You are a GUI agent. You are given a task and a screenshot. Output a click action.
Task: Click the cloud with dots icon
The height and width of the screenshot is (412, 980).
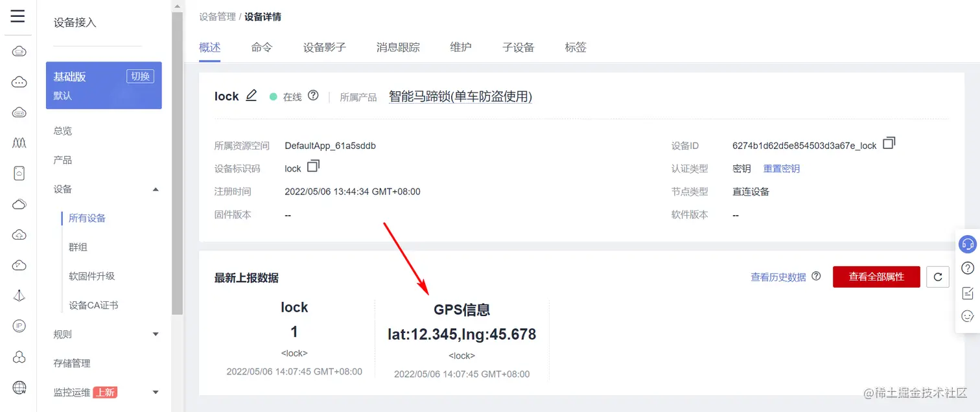tap(19, 82)
